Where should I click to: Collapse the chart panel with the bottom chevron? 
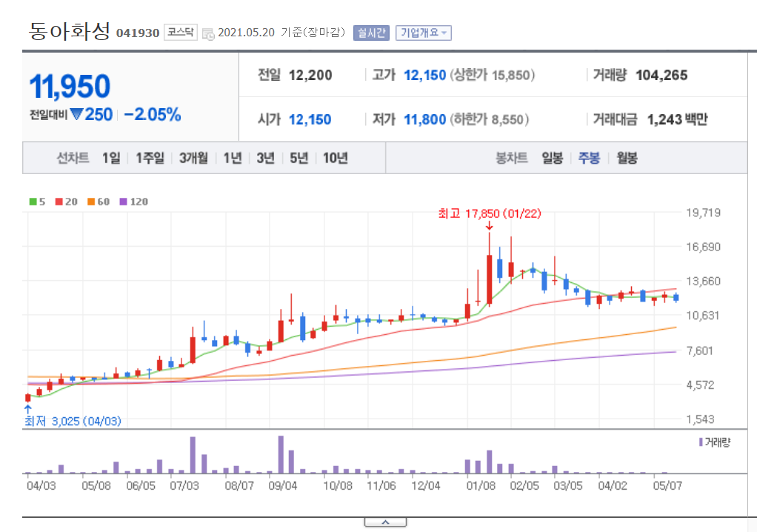coord(385,522)
